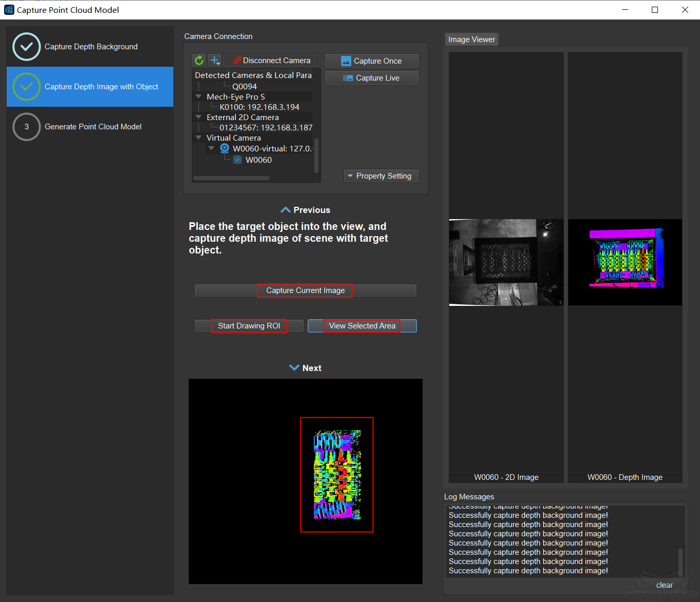Click the green refresh camera list icon
700x602 pixels.
coord(199,61)
